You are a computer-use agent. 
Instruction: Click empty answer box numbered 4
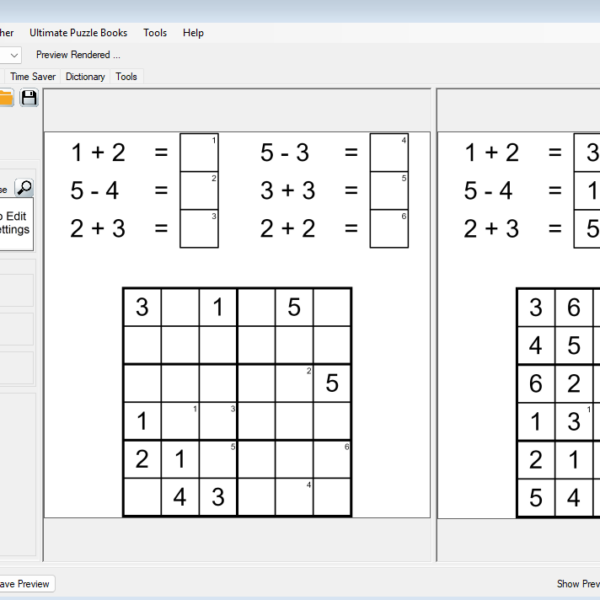[389, 152]
